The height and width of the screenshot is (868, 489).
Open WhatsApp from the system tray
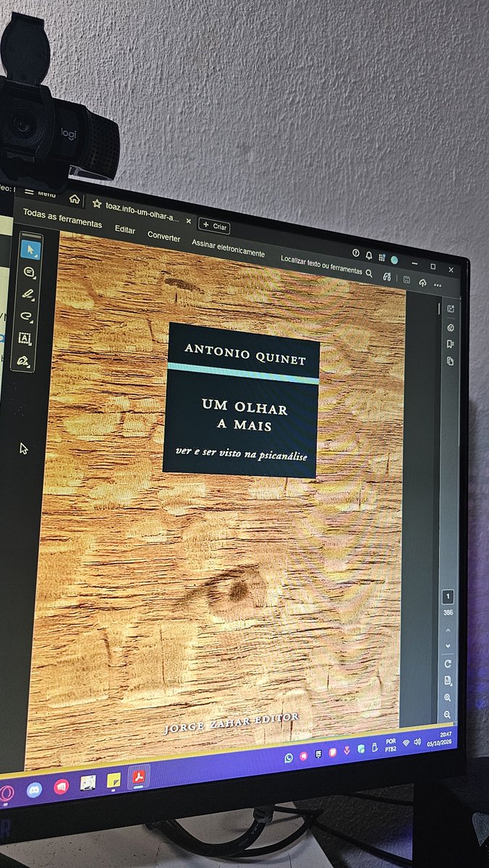289,758
